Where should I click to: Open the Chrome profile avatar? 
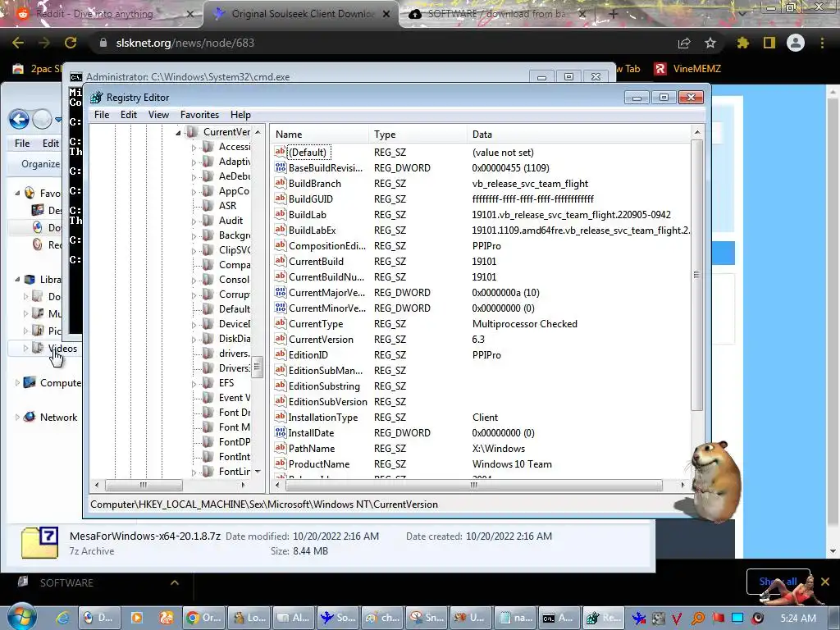(x=796, y=43)
